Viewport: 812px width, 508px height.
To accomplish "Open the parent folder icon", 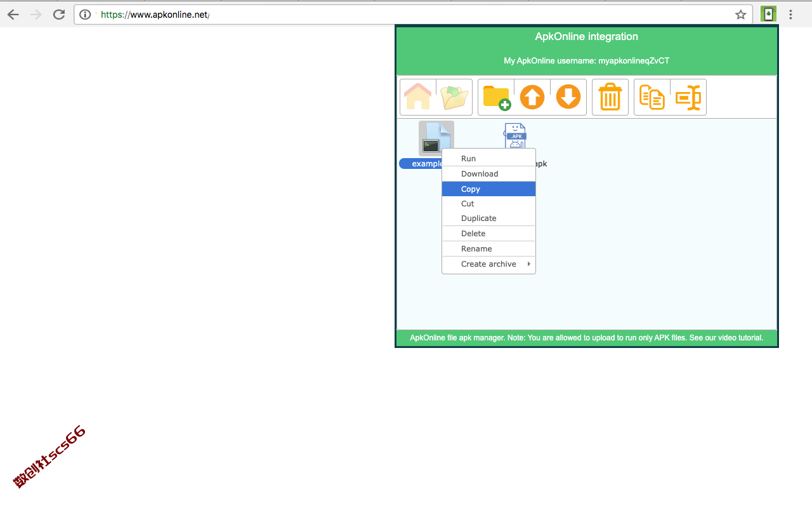I will pyautogui.click(x=454, y=97).
